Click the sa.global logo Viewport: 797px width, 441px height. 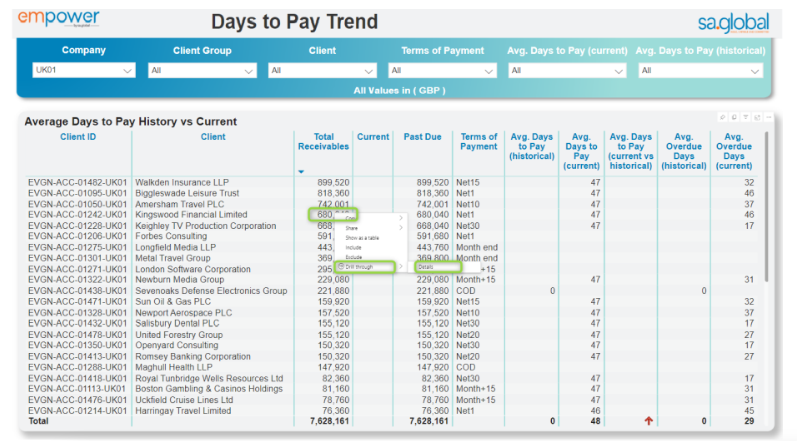tap(733, 23)
